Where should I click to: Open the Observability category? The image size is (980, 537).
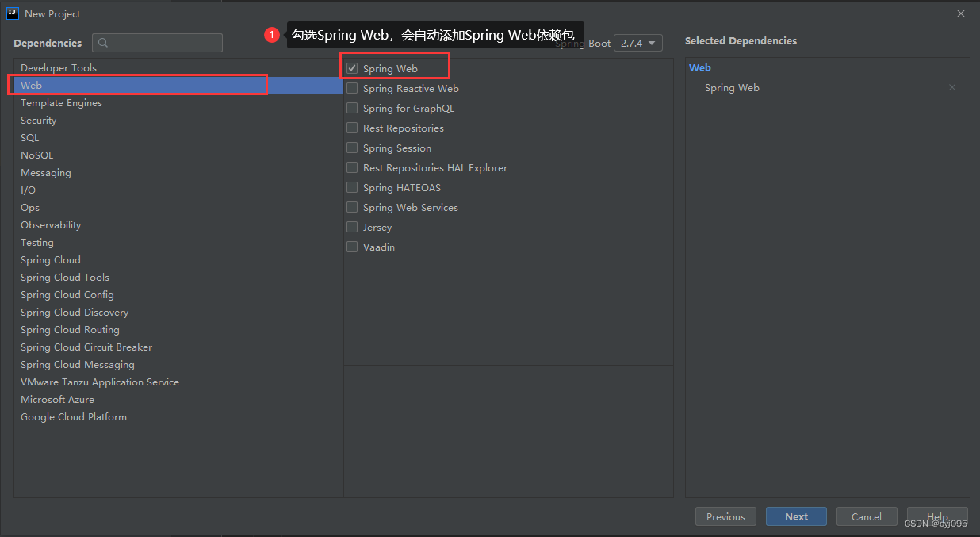pos(178,225)
